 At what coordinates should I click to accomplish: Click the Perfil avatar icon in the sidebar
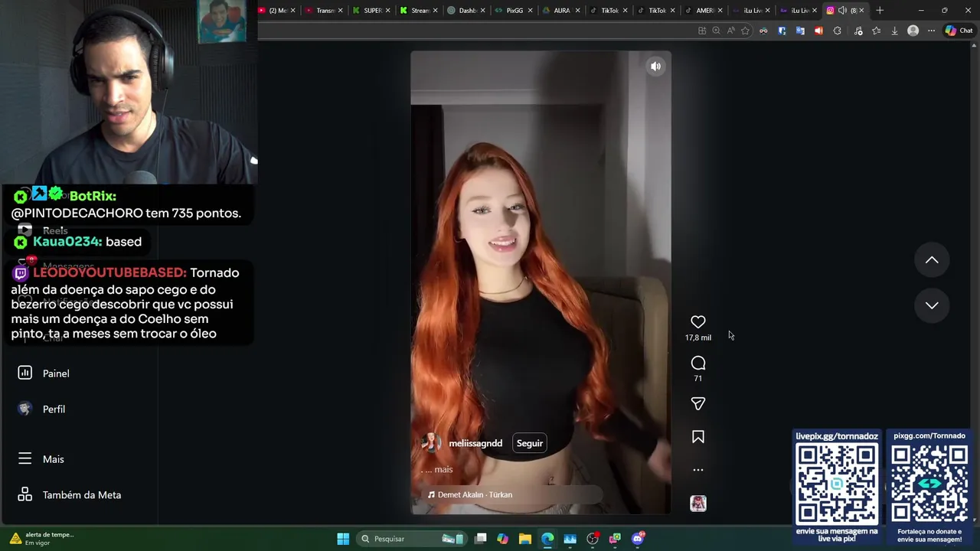(24, 409)
